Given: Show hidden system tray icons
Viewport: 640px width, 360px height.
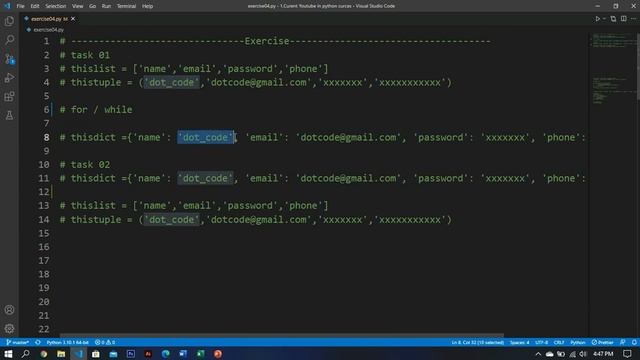Looking at the screenshot, I should point(538,354).
